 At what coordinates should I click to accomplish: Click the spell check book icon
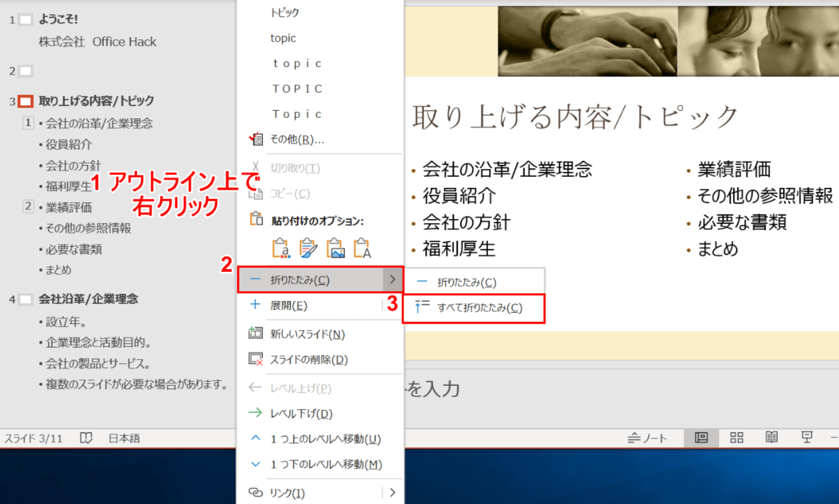tap(86, 438)
